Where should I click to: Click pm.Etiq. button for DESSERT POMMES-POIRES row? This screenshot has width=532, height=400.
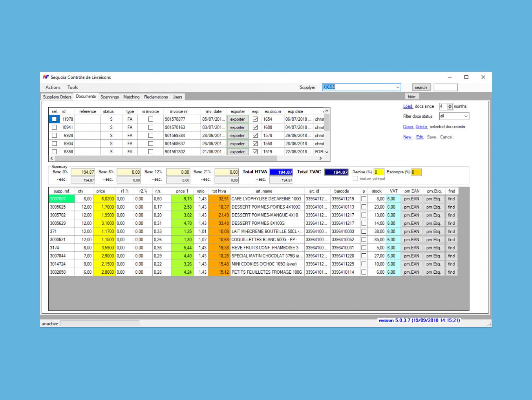434,207
